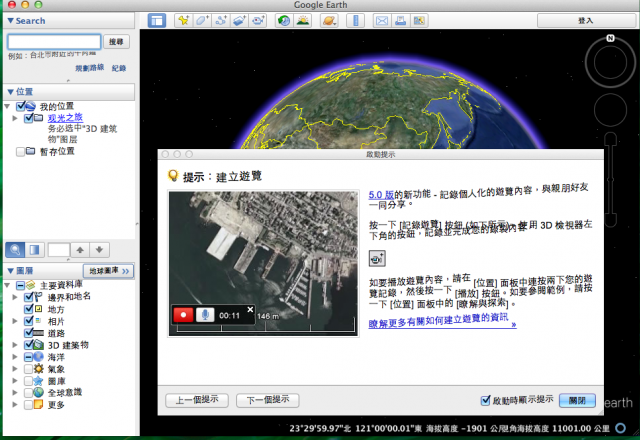Screen dimensions: 640x440
Task: Toggle the 邊界和地名 layer checkbox
Action: coord(29,297)
